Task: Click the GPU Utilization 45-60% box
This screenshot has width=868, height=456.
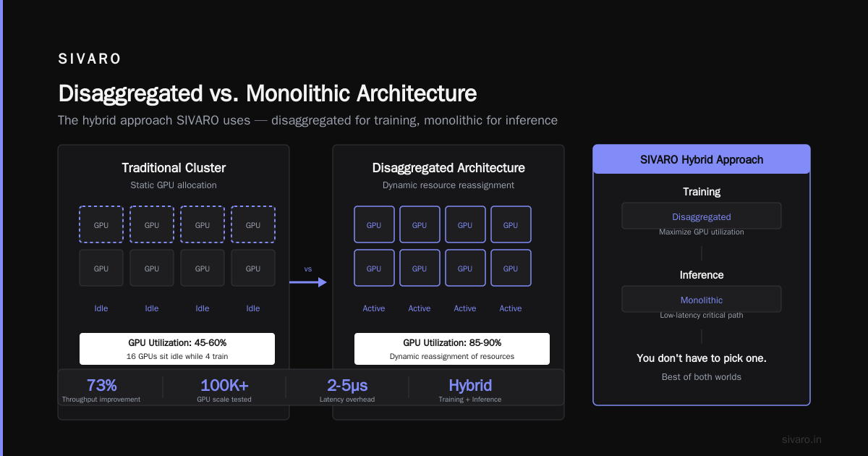Action: [177, 349]
